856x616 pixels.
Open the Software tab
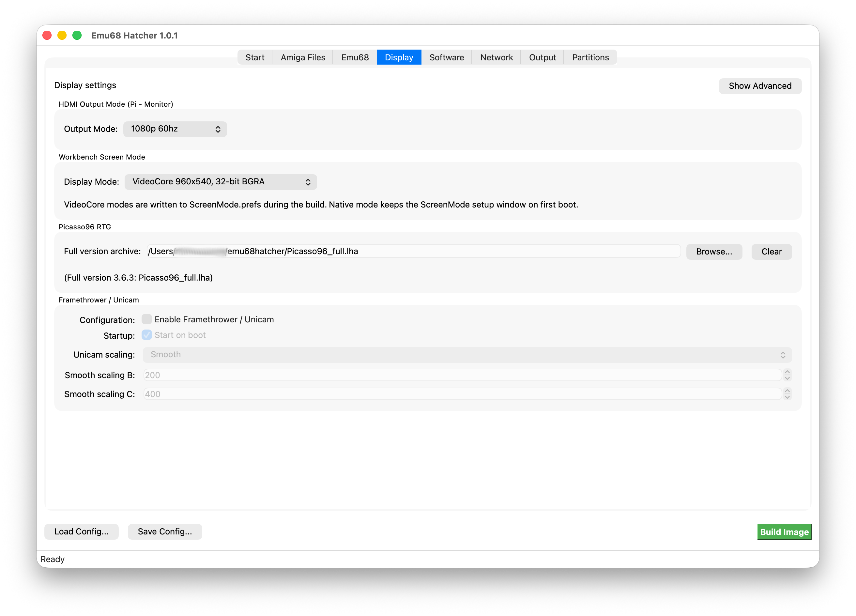447,57
